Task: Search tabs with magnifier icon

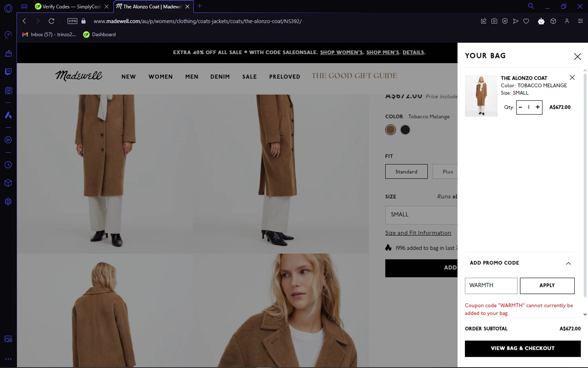Action: coord(531,6)
